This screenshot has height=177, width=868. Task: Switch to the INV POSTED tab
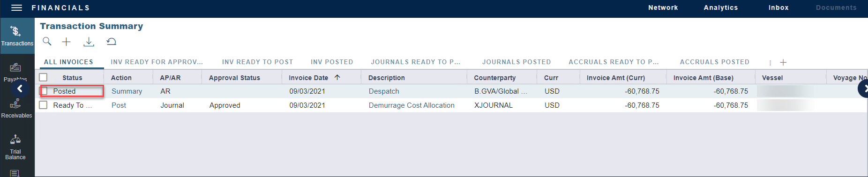[332, 62]
